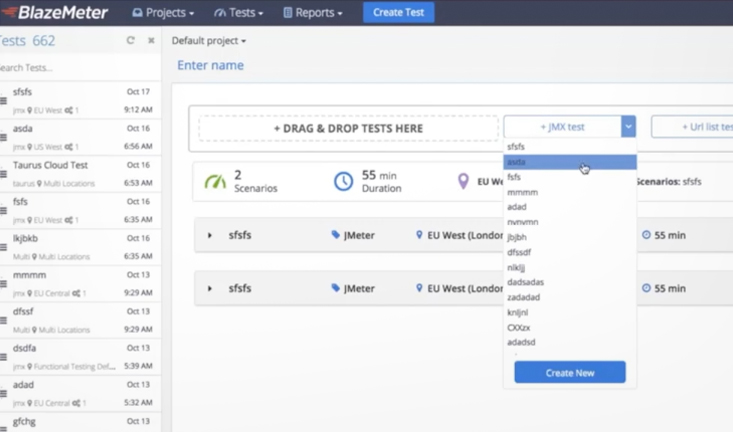The height and width of the screenshot is (432, 733).
Task: Select mmmm in the JMX dropdown list
Action: point(570,192)
